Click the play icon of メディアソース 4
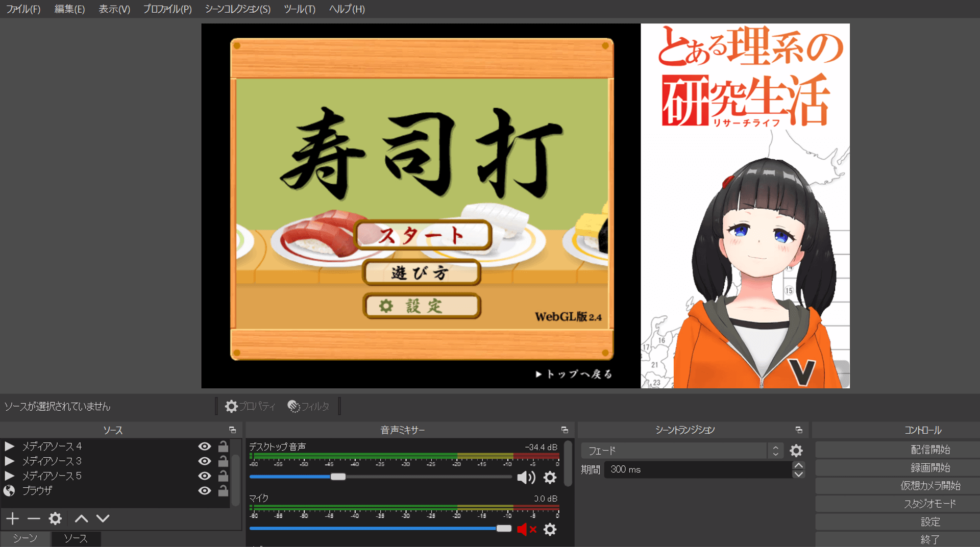Screen dimensions: 980x547 click(x=9, y=446)
